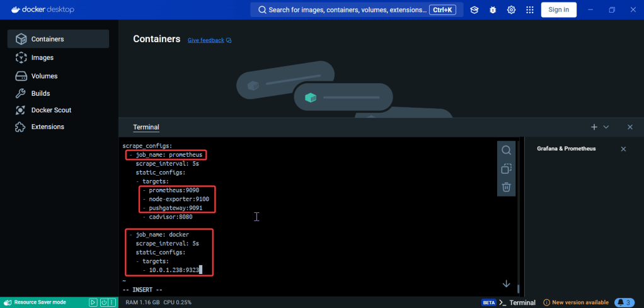
Task: Open the apps grid icon
Action: (530, 9)
